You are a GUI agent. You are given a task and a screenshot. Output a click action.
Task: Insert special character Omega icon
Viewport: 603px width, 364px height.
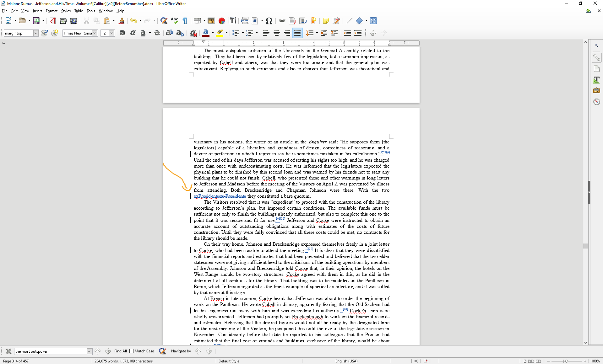coord(269,21)
